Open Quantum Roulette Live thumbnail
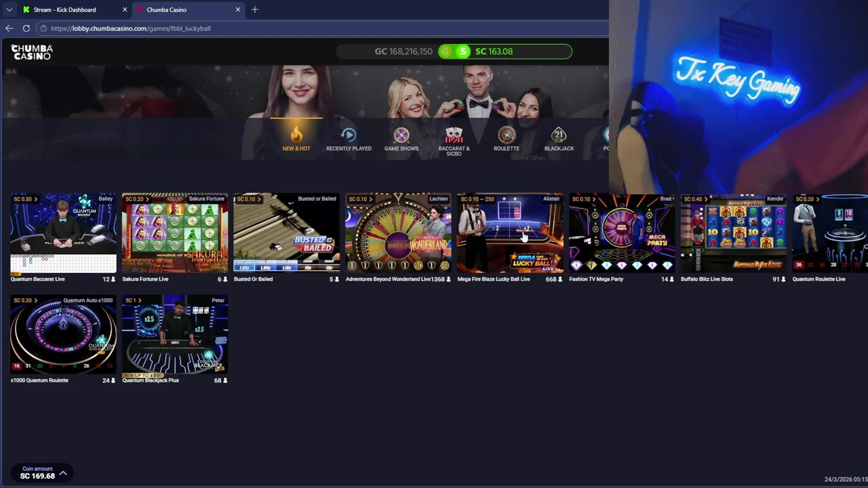Viewport: 868px width, 488px height. 830,234
